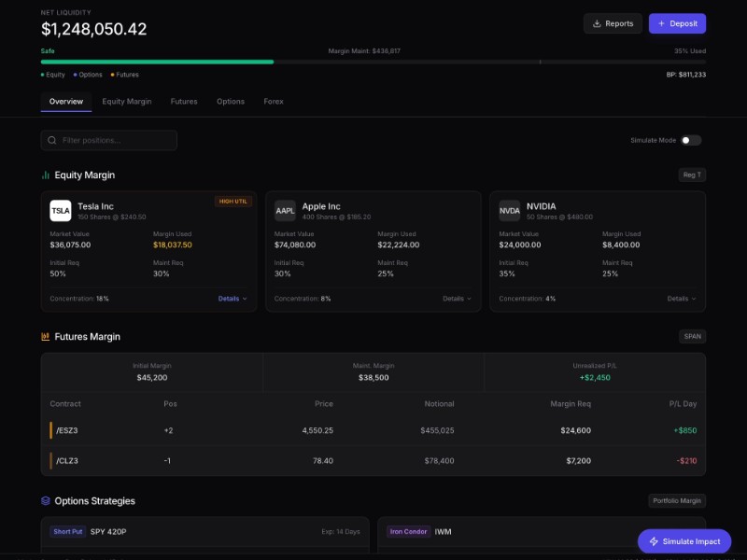Click the AAPL ticker logo icon

pos(285,210)
